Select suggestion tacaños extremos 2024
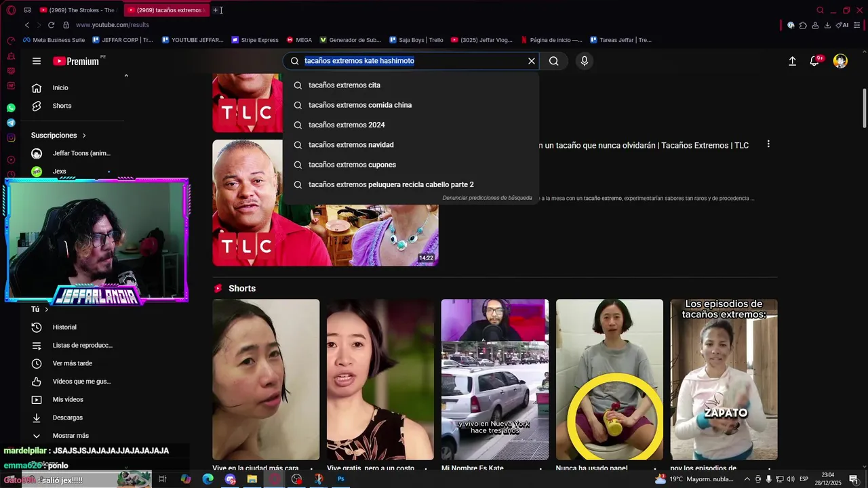The width and height of the screenshot is (868, 488). tap(411, 125)
